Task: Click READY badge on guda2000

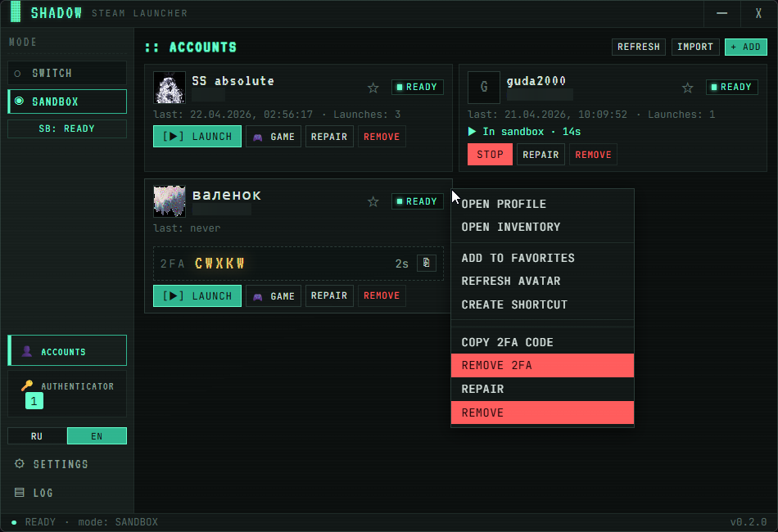Action: (732, 88)
